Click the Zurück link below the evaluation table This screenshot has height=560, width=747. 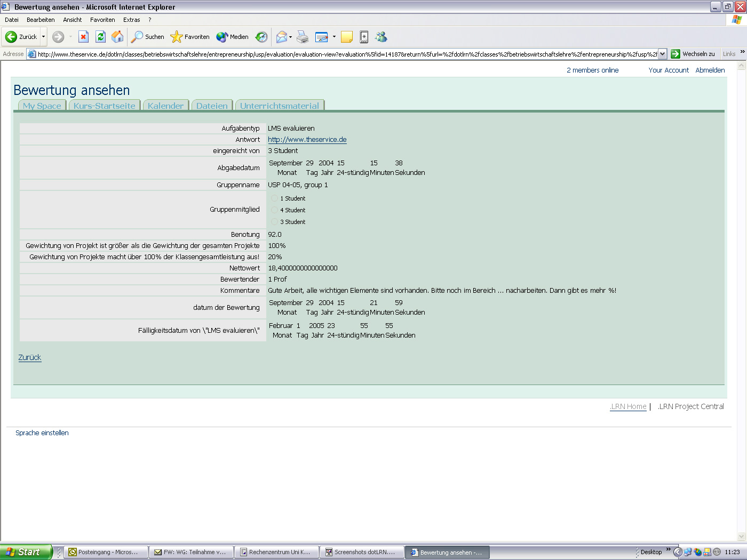coord(29,357)
